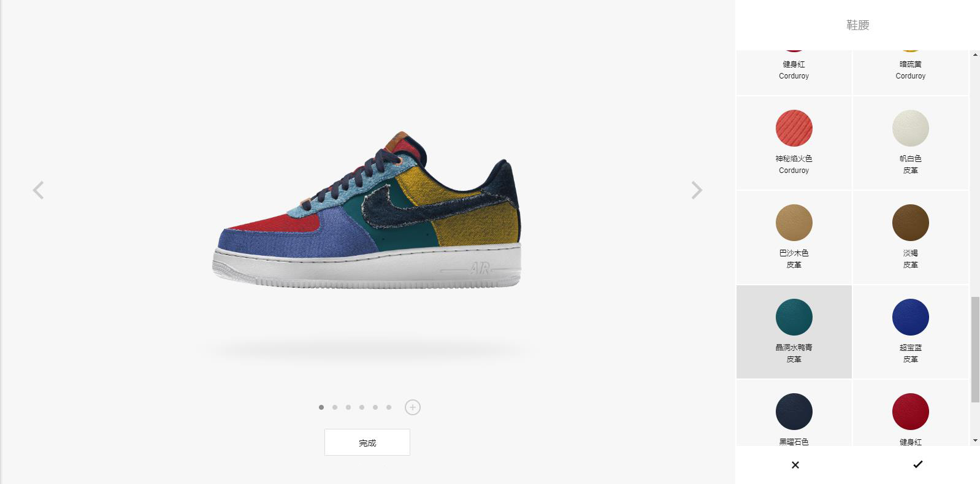
Task: Jump to the second shoe view dot
Action: (x=335, y=407)
